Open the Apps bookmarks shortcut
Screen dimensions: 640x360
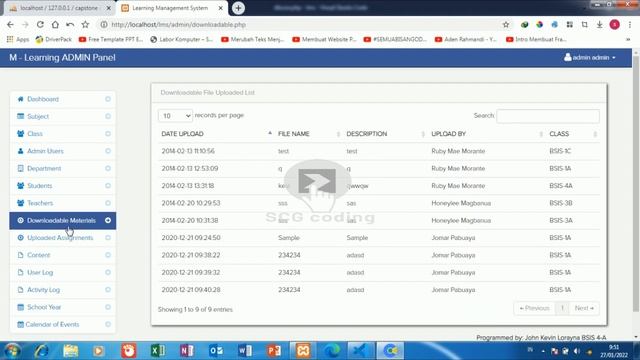(x=18, y=40)
